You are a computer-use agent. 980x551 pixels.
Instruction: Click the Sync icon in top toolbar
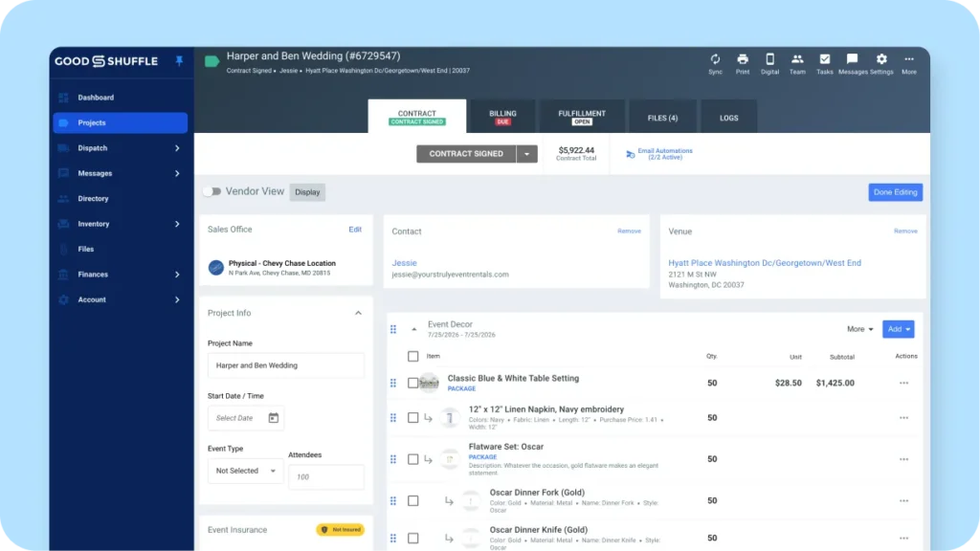tap(715, 59)
